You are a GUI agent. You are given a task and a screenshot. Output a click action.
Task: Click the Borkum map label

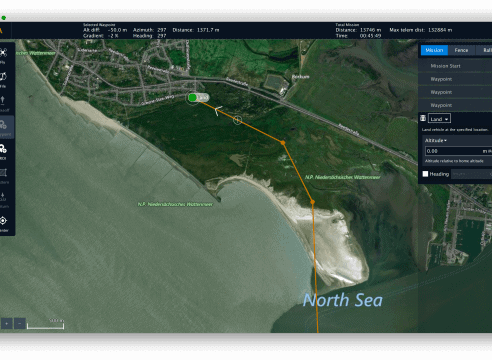(300, 77)
